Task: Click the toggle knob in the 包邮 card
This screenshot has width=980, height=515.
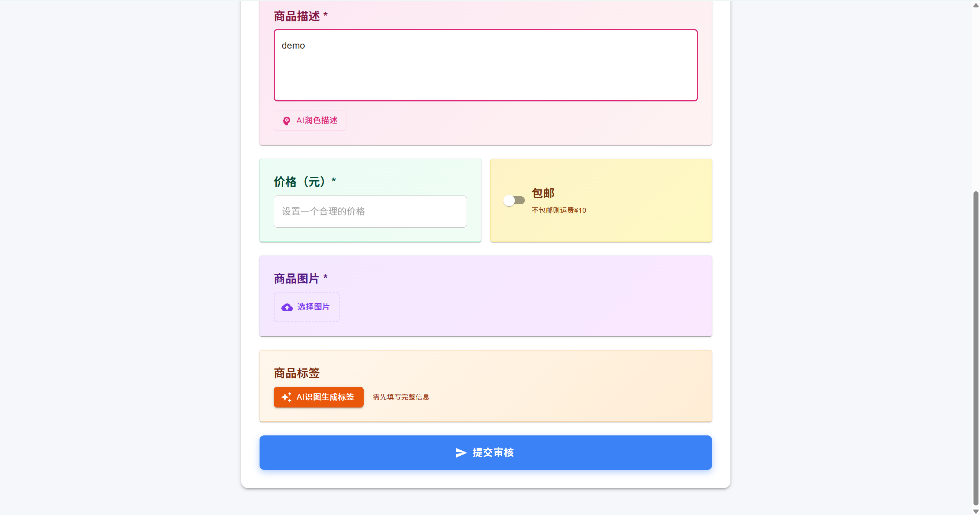Action: [509, 200]
